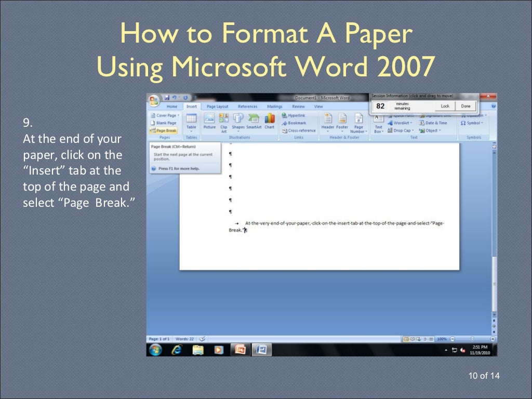Undo the last action in Quick Access toolbar
Image resolution: width=532 pixels, height=399 pixels.
click(x=175, y=98)
